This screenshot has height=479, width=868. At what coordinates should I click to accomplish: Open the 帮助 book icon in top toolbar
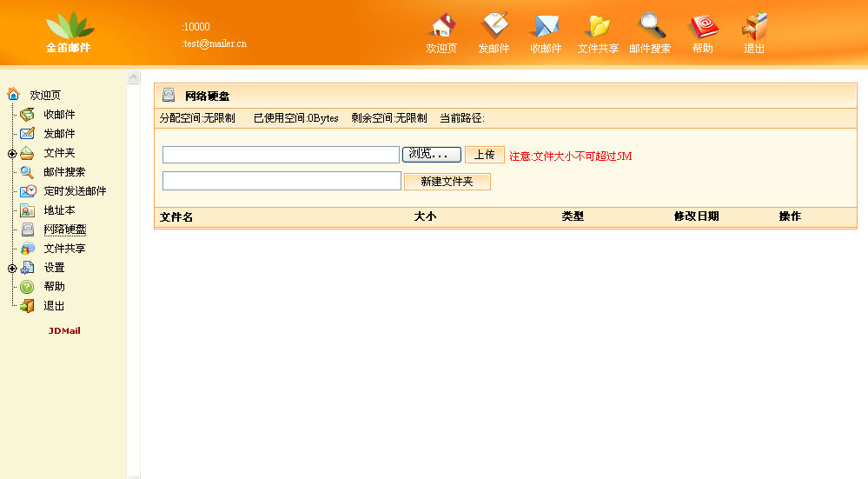[703, 26]
